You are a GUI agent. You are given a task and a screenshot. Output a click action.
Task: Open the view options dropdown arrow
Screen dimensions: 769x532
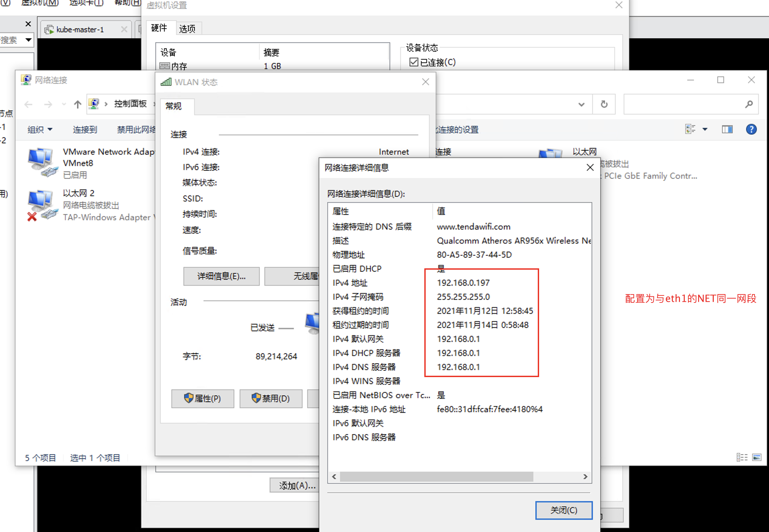coord(705,129)
